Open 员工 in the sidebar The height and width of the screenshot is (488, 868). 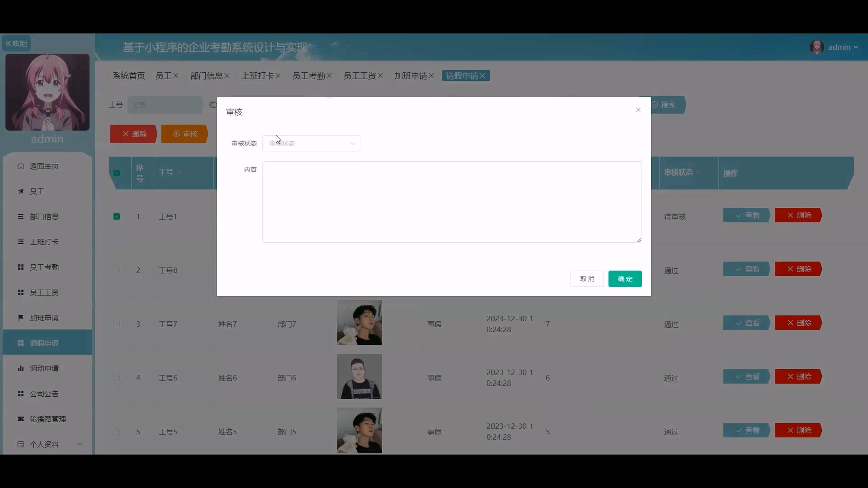tap(47, 192)
